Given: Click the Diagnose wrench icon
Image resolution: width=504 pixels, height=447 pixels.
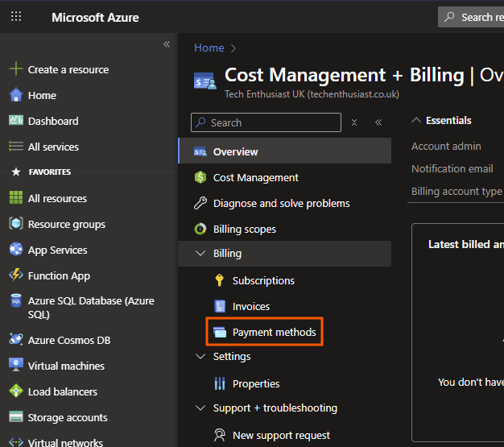Looking at the screenshot, I should click(200, 203).
